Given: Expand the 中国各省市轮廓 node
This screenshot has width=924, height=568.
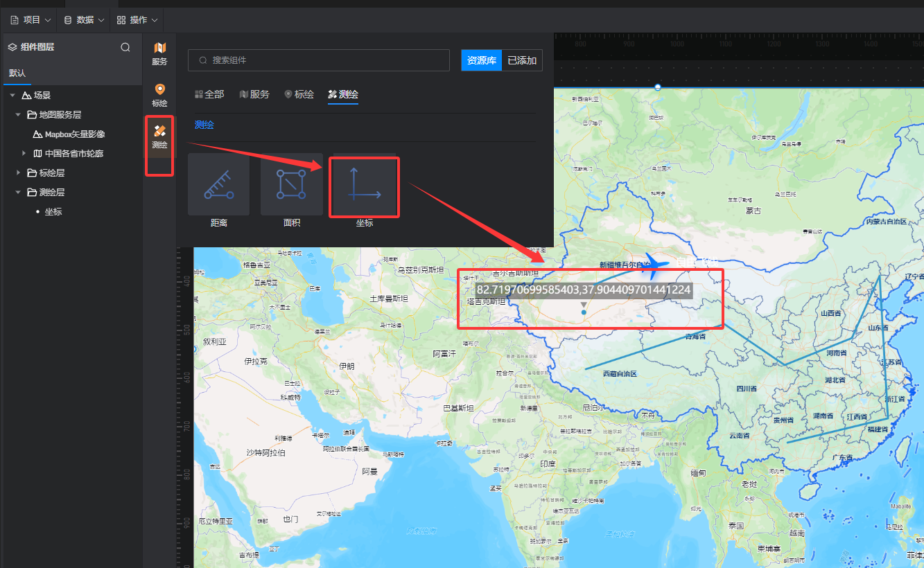Looking at the screenshot, I should (x=25, y=153).
